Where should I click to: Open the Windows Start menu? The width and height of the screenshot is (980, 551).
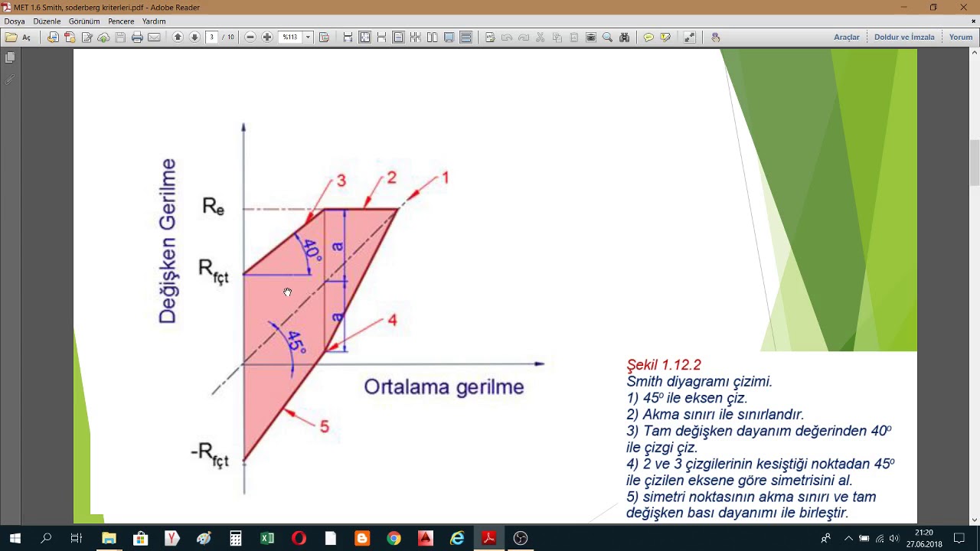coord(15,539)
